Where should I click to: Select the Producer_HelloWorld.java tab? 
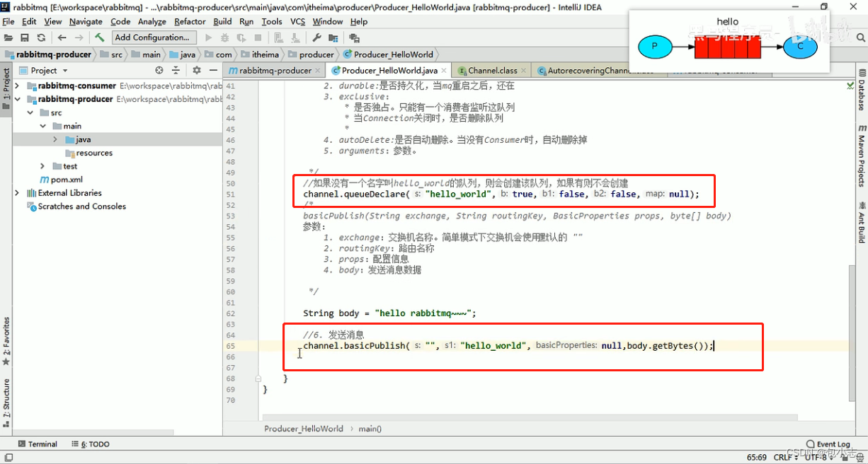[x=389, y=71]
